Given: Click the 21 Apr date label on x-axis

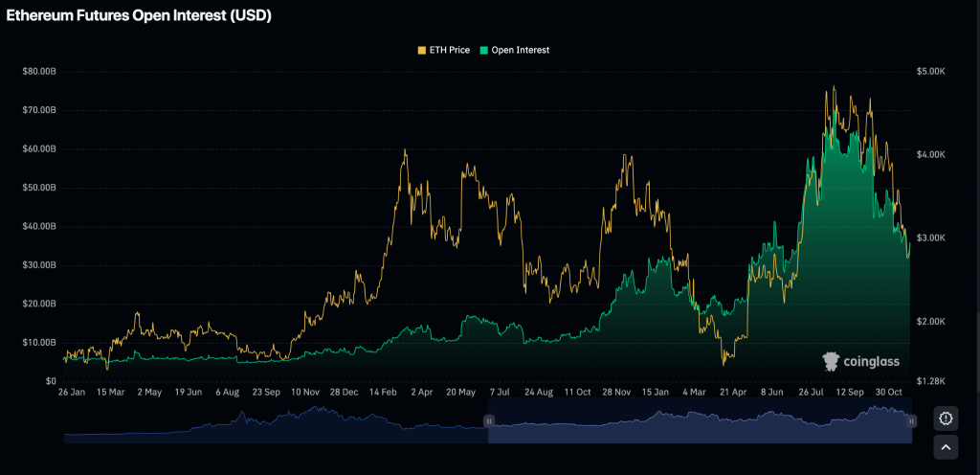Looking at the screenshot, I should (732, 392).
